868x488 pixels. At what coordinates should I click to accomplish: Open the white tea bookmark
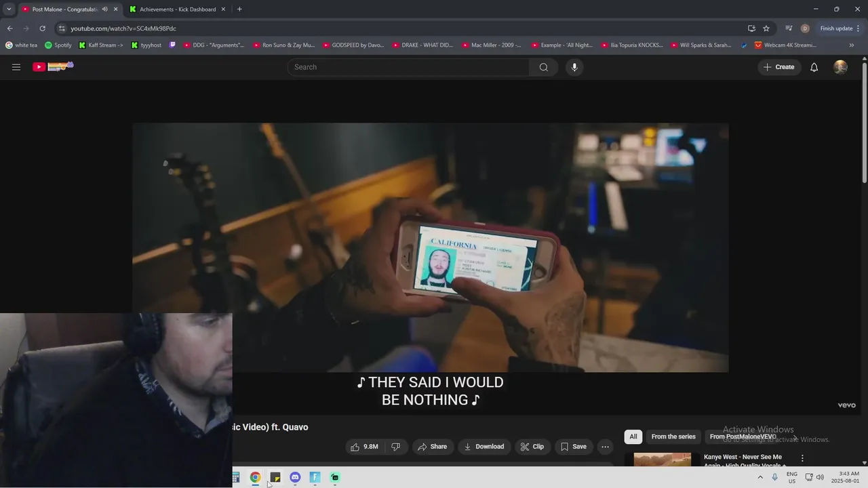point(22,45)
